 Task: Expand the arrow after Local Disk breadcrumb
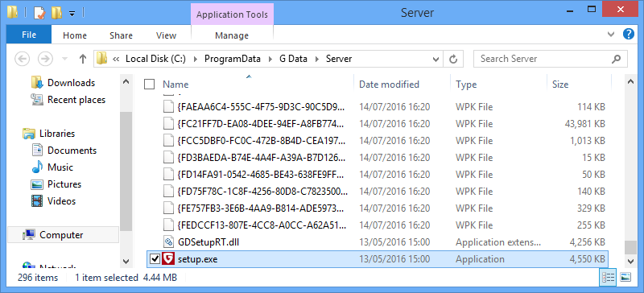[195, 60]
